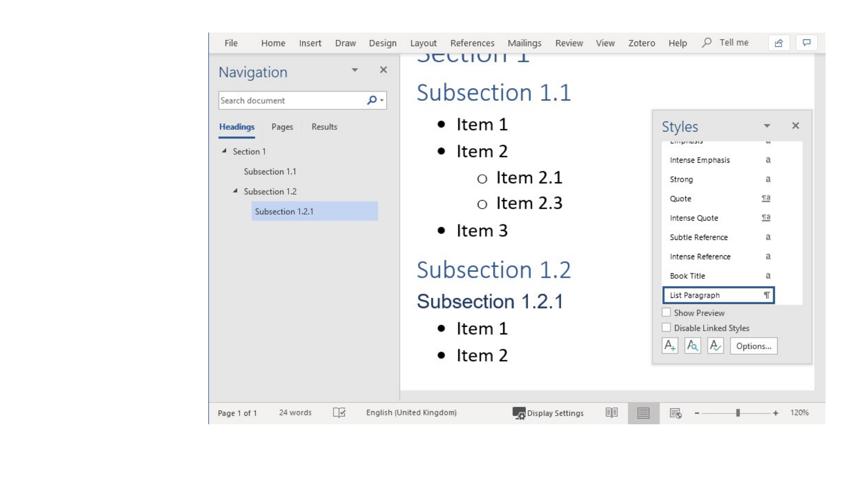Switch to Read Mode view

[x=612, y=413]
